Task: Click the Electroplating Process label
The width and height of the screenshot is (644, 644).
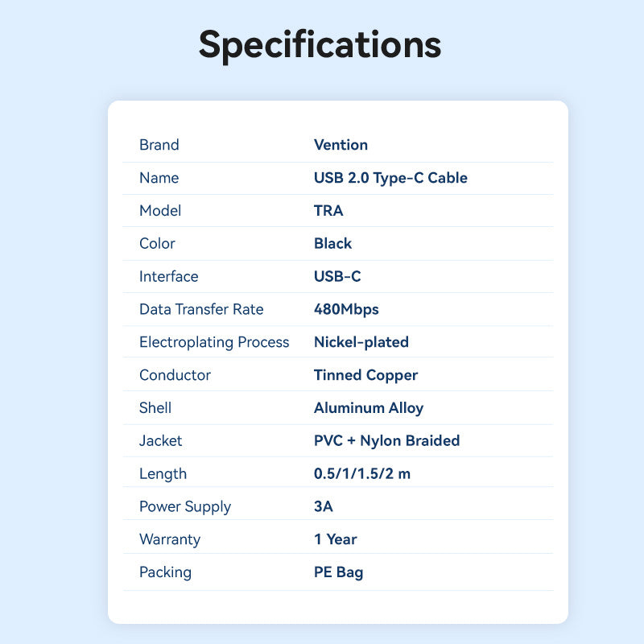Action: tap(214, 342)
